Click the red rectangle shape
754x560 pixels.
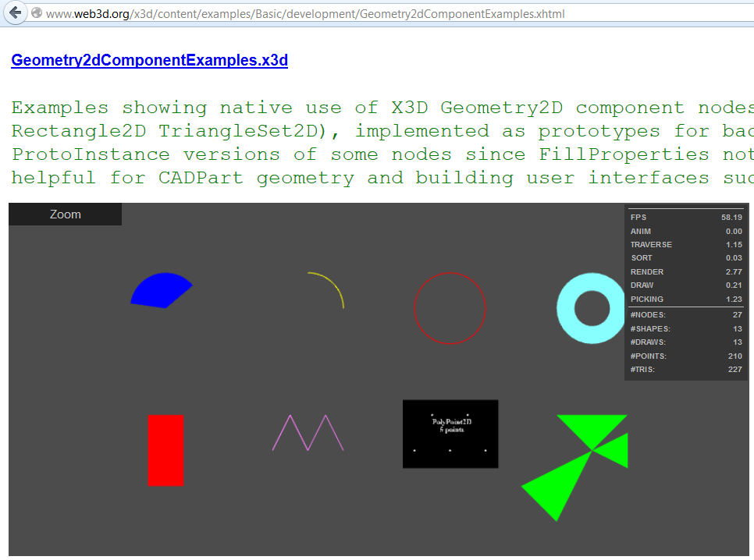pos(165,450)
